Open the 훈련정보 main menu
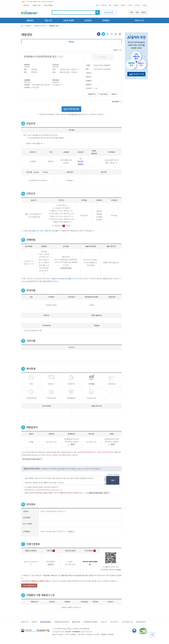The image size is (169, 644). (88, 20)
